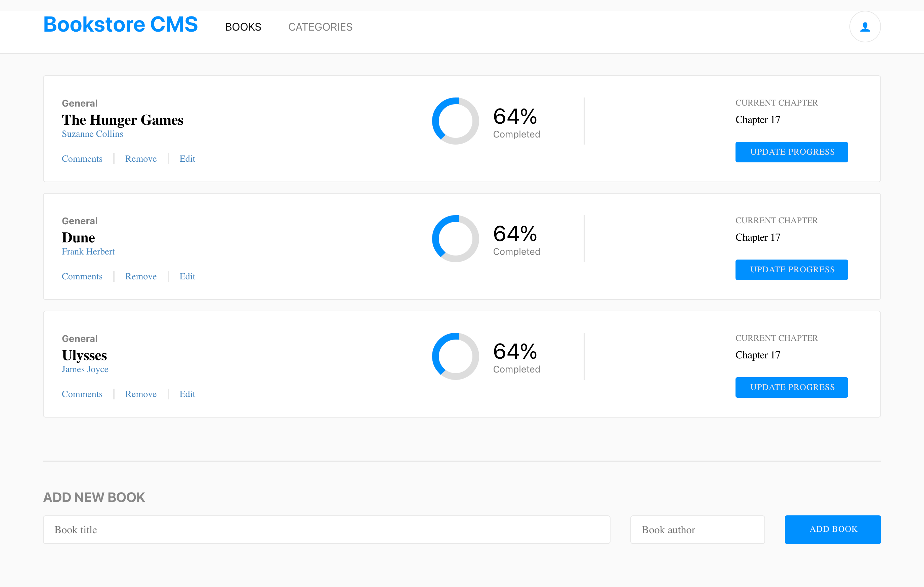This screenshot has height=587, width=924.
Task: Remove the Dune book
Action: [x=141, y=276]
